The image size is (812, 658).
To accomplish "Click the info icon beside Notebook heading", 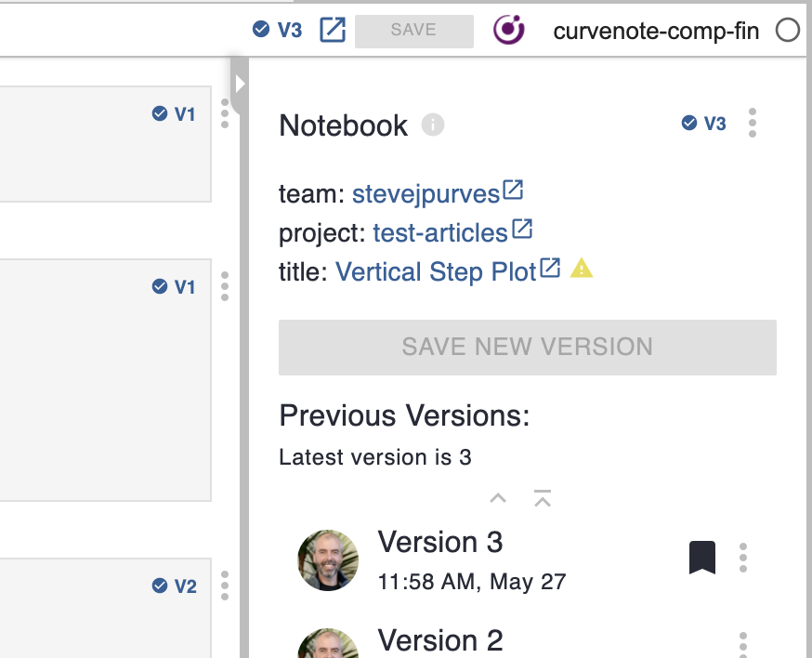I will click(433, 125).
